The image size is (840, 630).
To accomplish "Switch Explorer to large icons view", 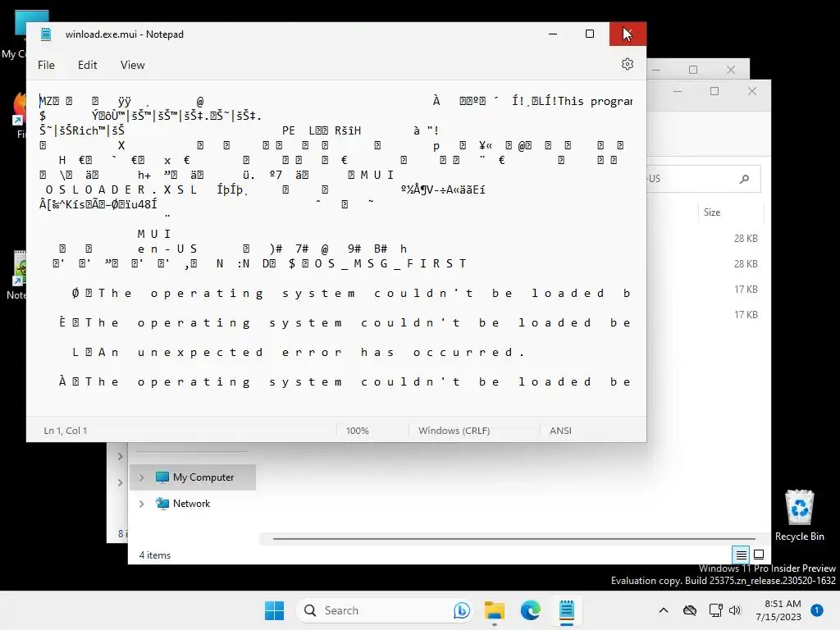I will 759,555.
